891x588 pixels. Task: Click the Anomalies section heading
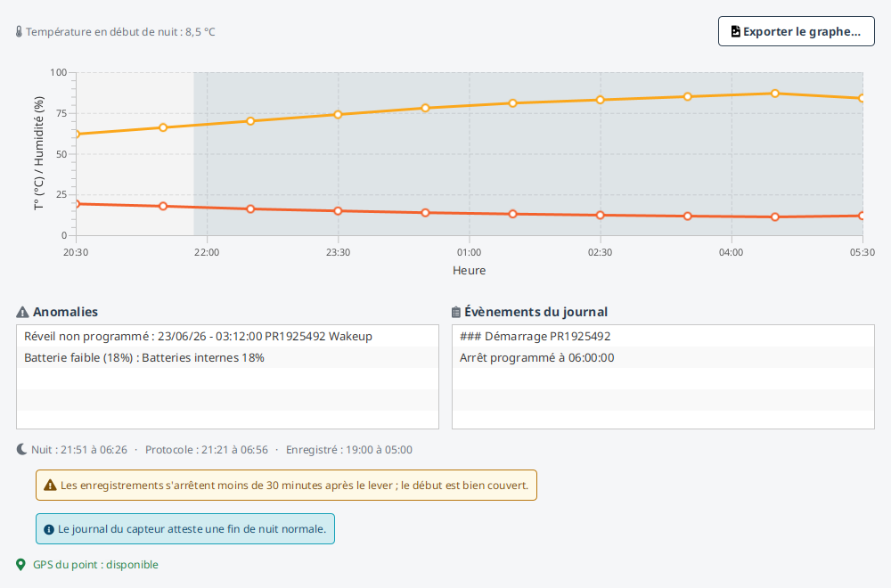65,312
